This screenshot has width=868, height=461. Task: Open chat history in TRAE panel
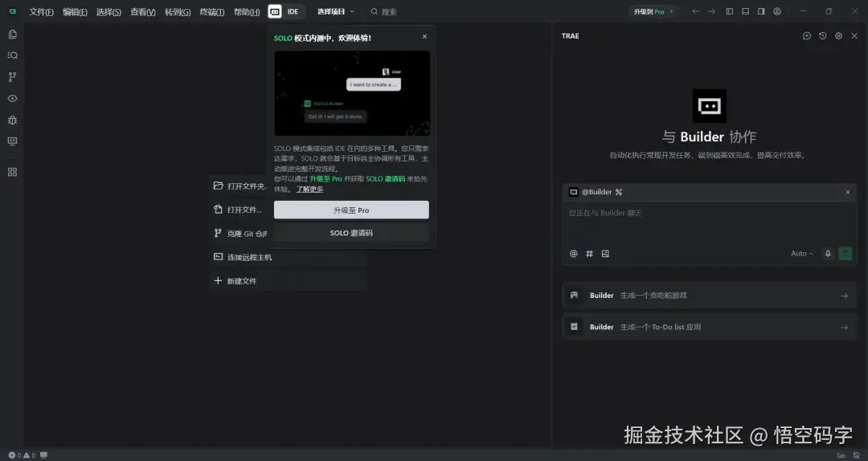coord(823,36)
